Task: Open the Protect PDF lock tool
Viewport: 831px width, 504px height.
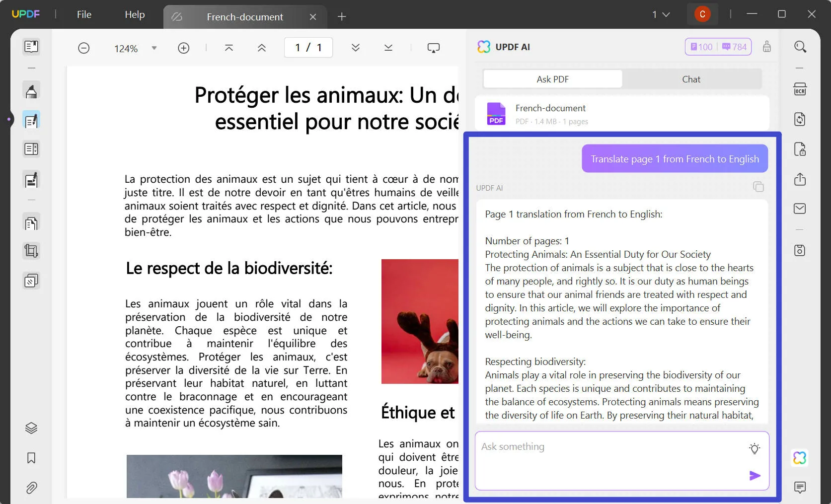Action: click(800, 149)
